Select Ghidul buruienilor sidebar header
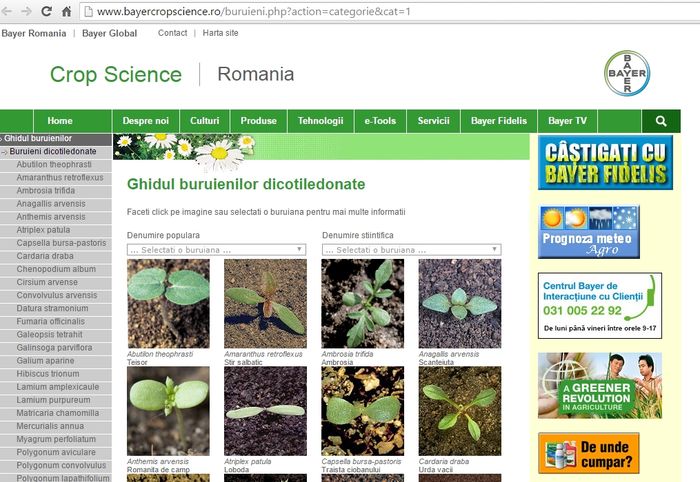This screenshot has width=700, height=482. [56, 139]
